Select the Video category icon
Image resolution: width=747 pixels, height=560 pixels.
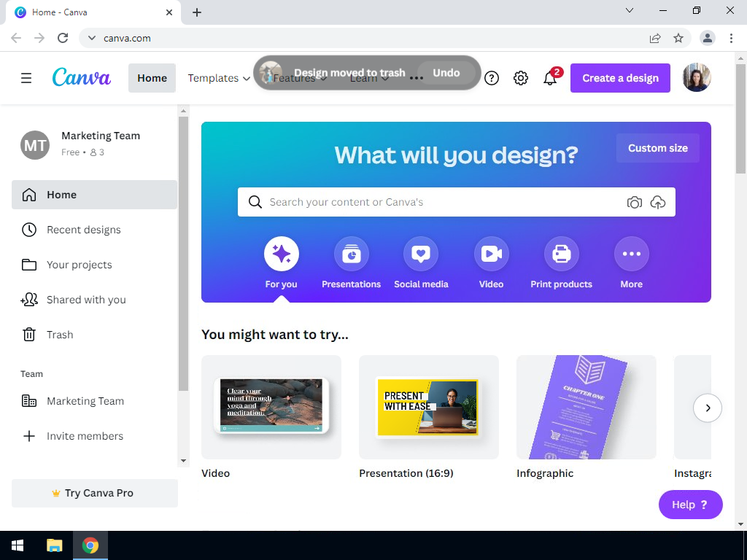tap(491, 254)
